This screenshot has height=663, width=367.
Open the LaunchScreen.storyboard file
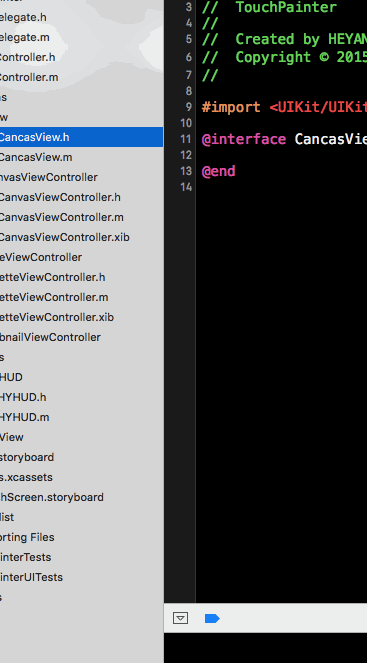coord(52,497)
